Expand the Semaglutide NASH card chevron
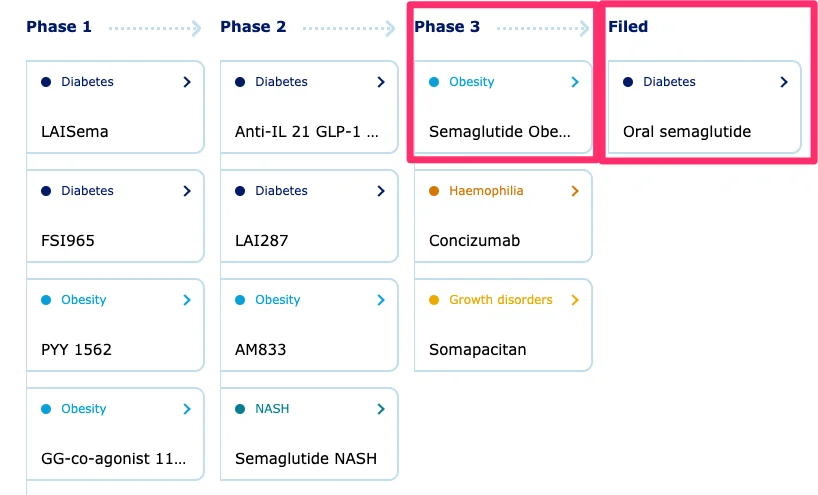Screen dimensions: 818x495 click(x=381, y=409)
